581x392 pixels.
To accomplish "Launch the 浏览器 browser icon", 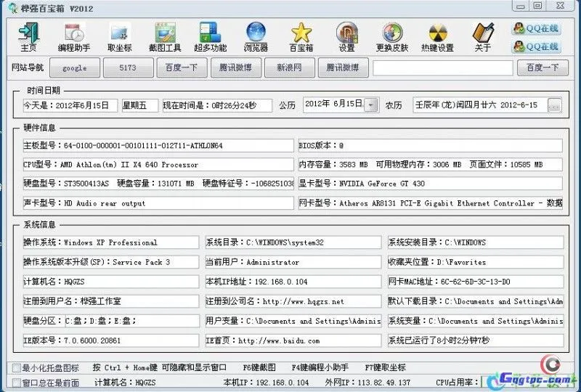I will pos(256,37).
